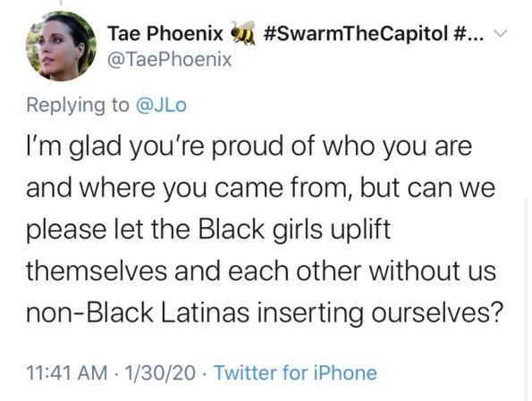Click the line themselves and each other

pyautogui.click(x=193, y=272)
